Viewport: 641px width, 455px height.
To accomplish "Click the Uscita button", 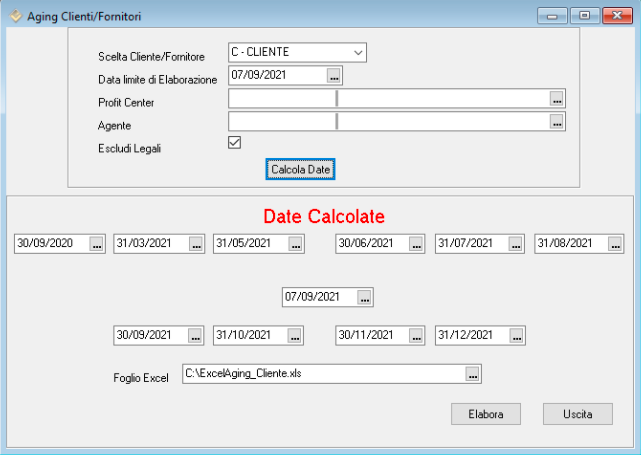I will (x=577, y=413).
